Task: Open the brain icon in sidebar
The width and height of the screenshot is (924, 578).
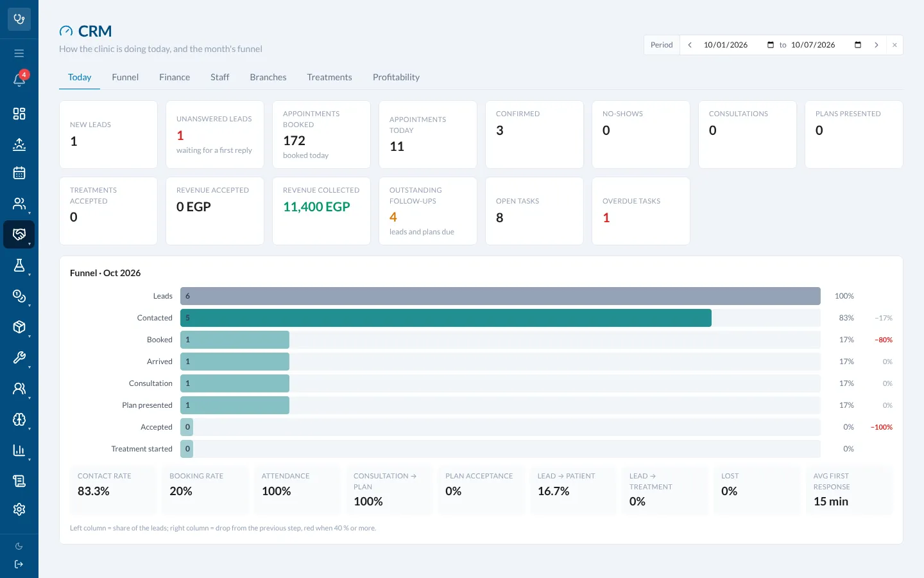Action: (x=19, y=419)
